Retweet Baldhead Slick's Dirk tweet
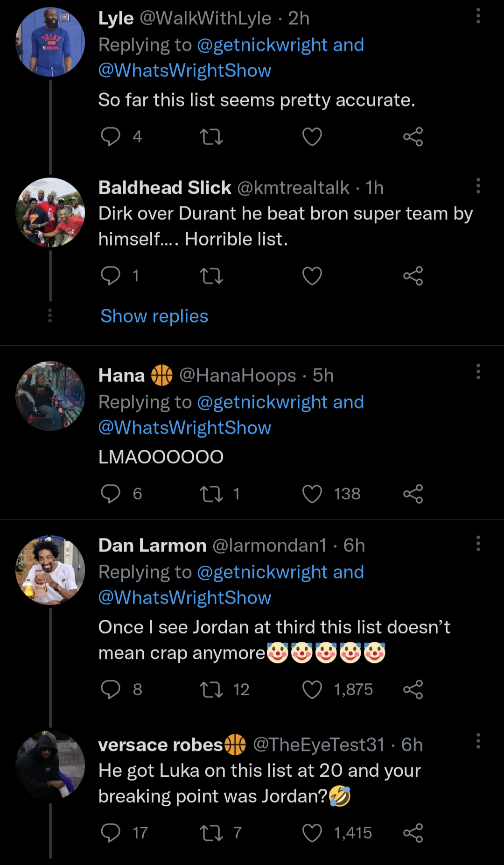 [x=211, y=276]
